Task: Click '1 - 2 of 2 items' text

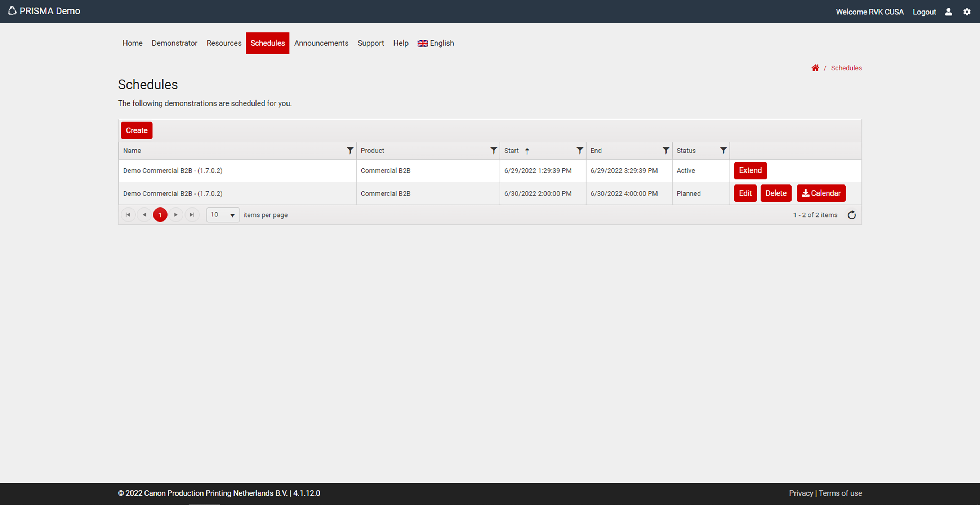Action: (815, 215)
